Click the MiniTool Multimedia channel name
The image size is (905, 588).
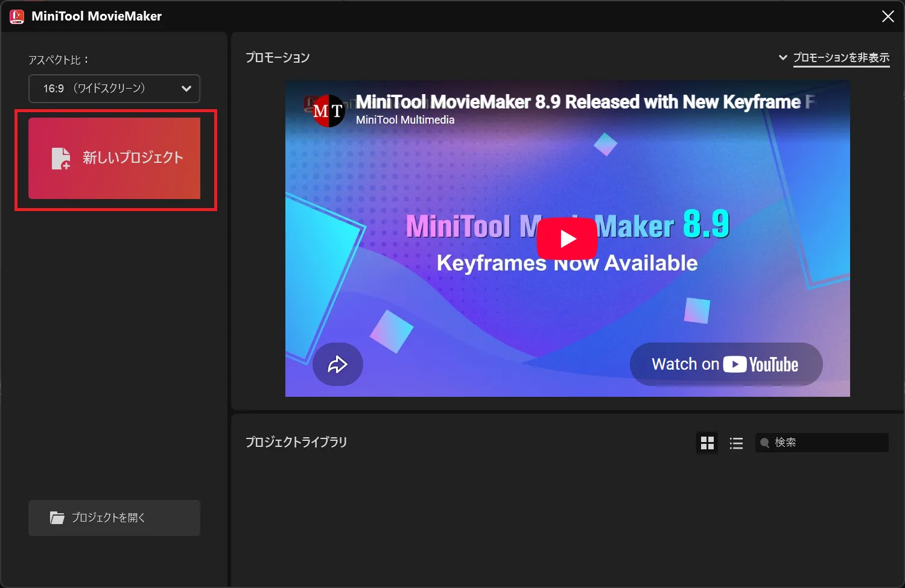pos(405,120)
